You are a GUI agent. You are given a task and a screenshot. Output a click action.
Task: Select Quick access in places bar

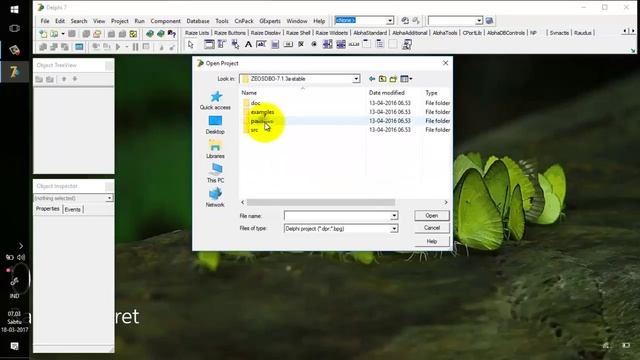tap(215, 100)
